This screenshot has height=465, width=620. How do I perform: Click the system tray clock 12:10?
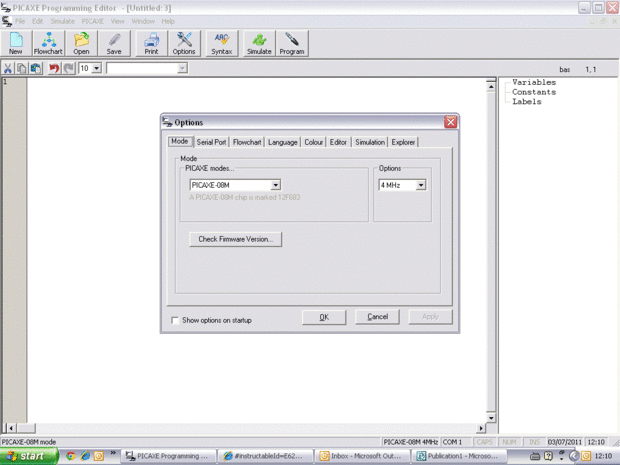(603, 456)
